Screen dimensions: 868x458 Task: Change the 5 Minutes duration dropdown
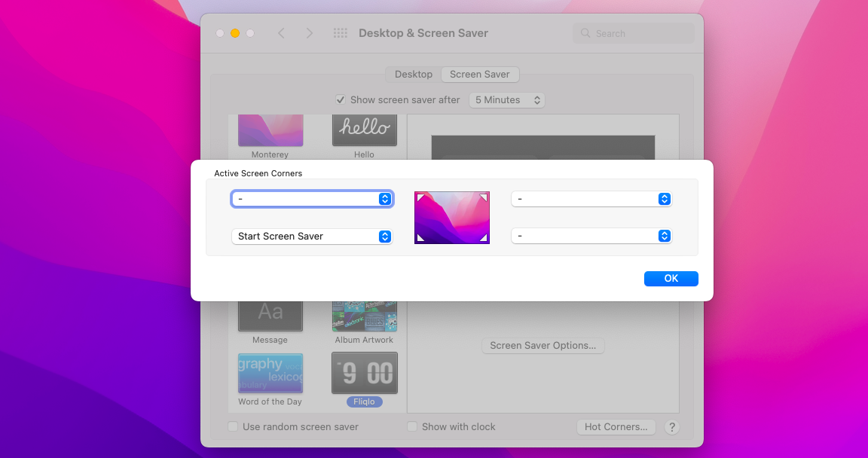(506, 99)
